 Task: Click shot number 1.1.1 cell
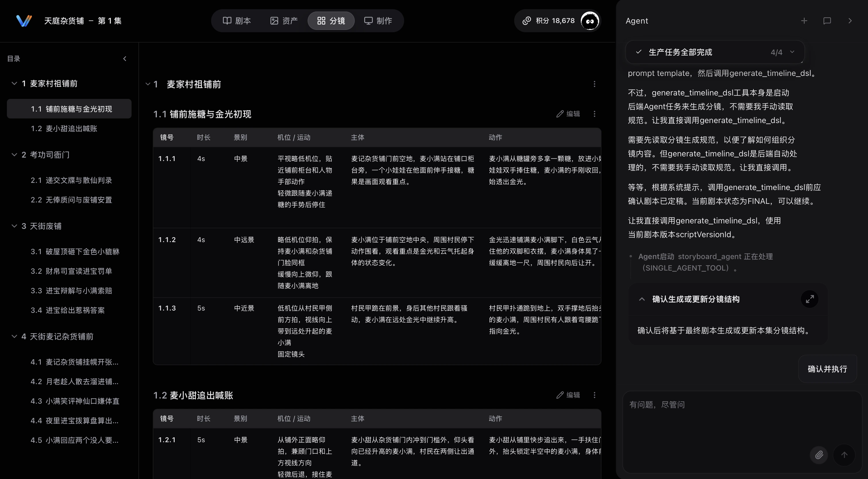[167, 158]
